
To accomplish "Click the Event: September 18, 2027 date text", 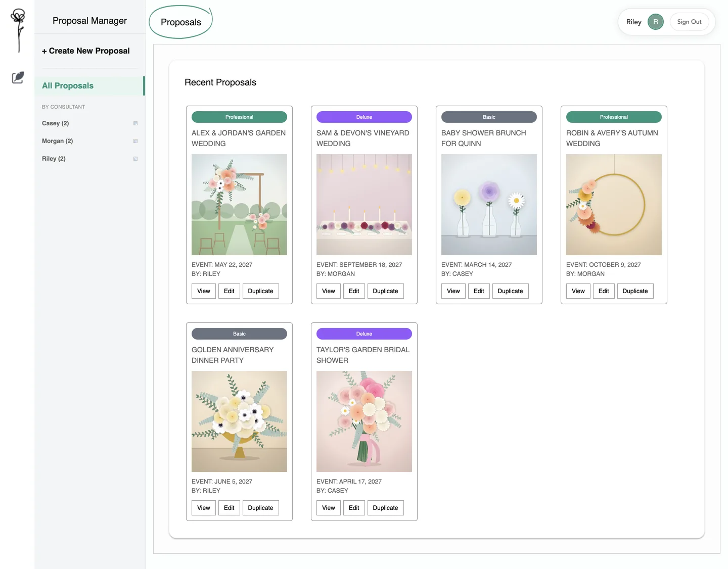I will pos(359,265).
